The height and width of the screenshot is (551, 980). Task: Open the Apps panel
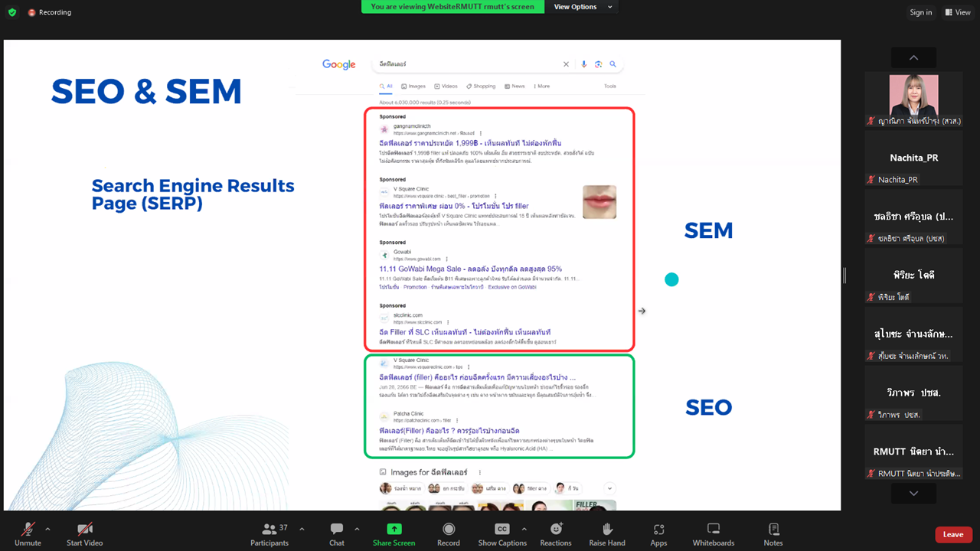click(659, 533)
